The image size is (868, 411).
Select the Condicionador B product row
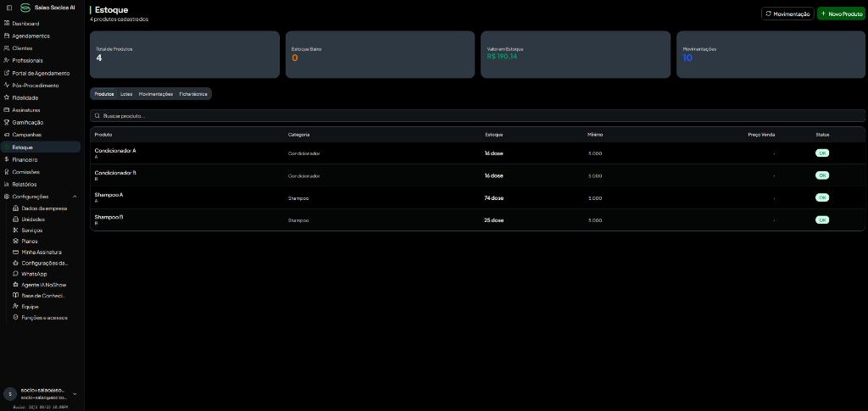click(478, 175)
